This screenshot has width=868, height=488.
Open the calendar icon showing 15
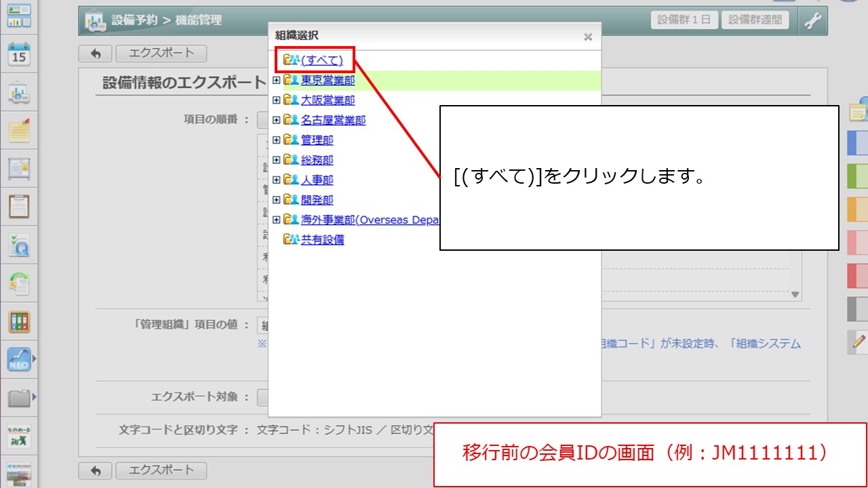pos(19,54)
